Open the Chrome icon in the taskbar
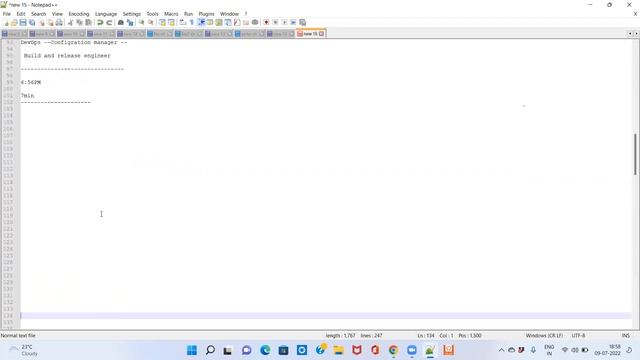The height and width of the screenshot is (360, 640). click(x=393, y=350)
